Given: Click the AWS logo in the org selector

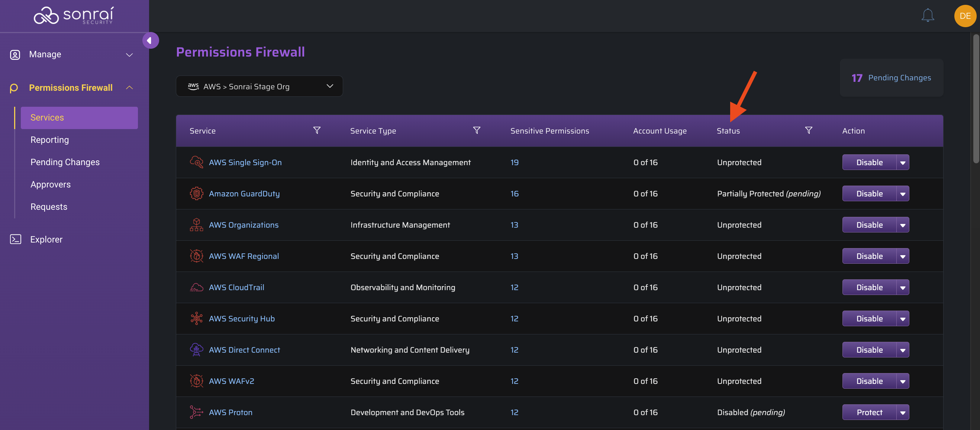Looking at the screenshot, I should point(193,86).
